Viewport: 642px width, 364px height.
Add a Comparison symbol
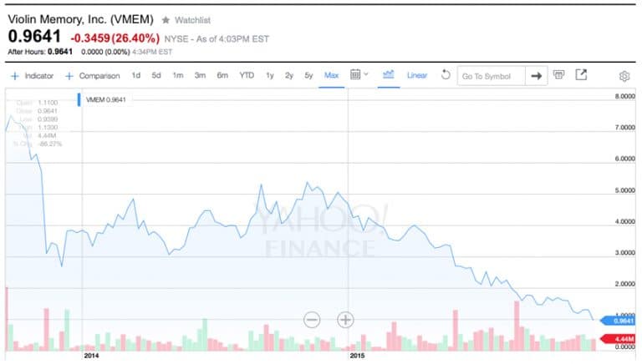point(93,76)
